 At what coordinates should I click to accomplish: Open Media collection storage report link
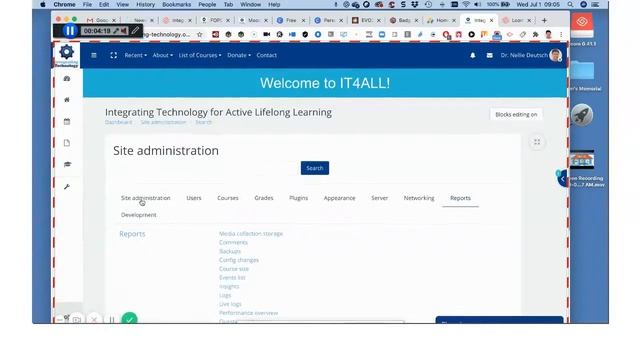pyautogui.click(x=251, y=234)
